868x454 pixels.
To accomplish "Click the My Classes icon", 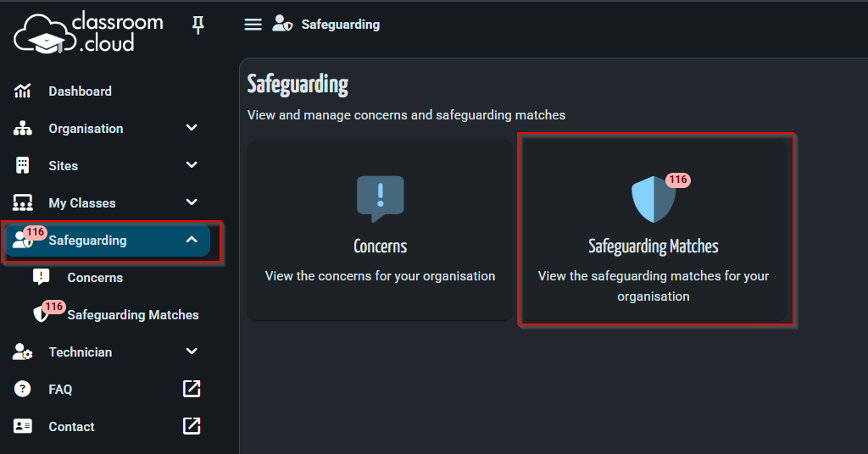I will coord(22,203).
